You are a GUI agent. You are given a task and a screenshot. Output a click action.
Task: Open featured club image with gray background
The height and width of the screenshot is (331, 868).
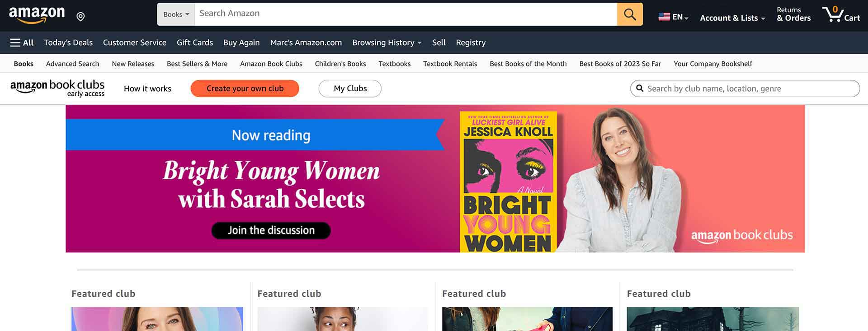click(x=342, y=319)
